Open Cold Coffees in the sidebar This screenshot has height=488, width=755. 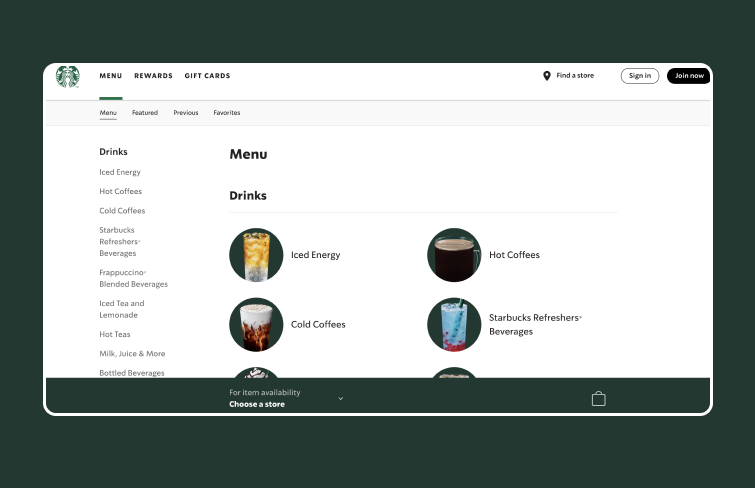tap(122, 211)
